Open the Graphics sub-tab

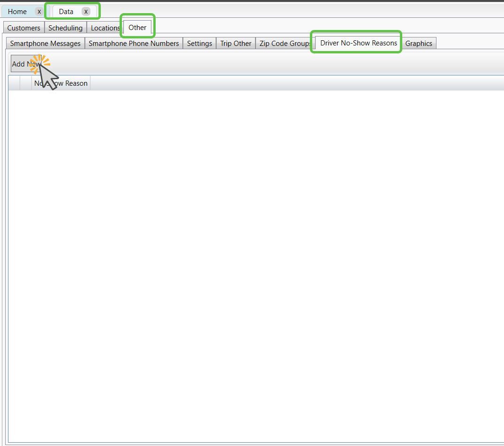[x=418, y=44]
